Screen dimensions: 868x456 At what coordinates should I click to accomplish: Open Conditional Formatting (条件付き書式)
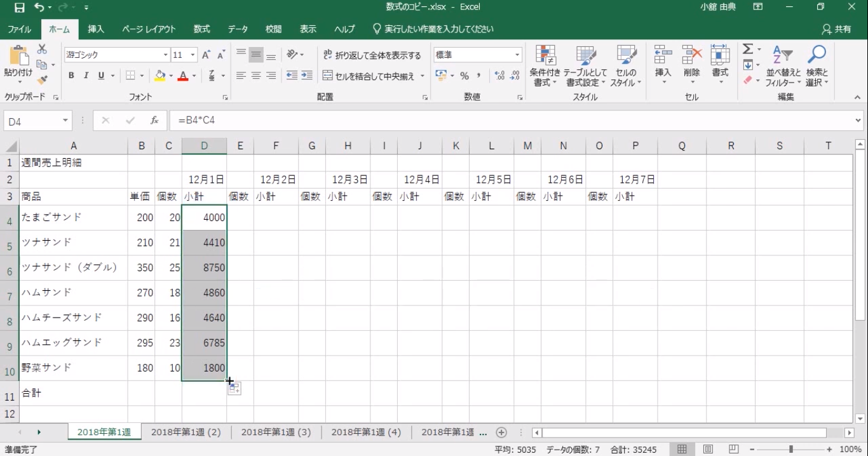[545, 66]
